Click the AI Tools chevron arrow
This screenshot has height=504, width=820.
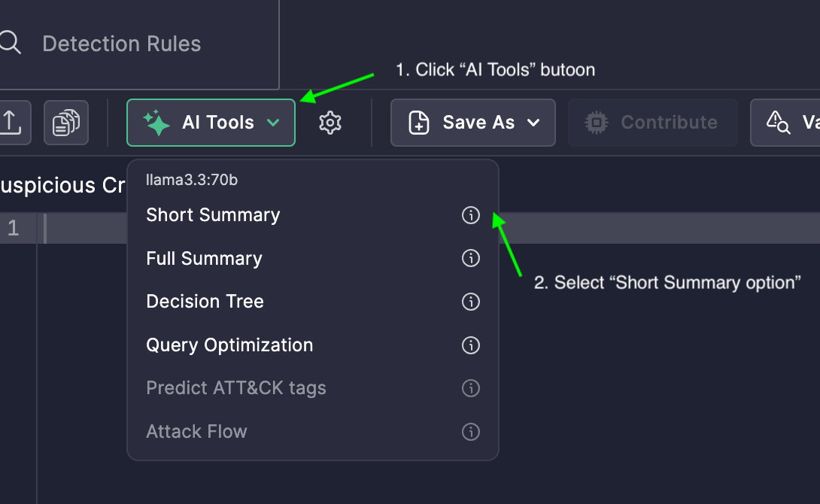pyautogui.click(x=274, y=123)
